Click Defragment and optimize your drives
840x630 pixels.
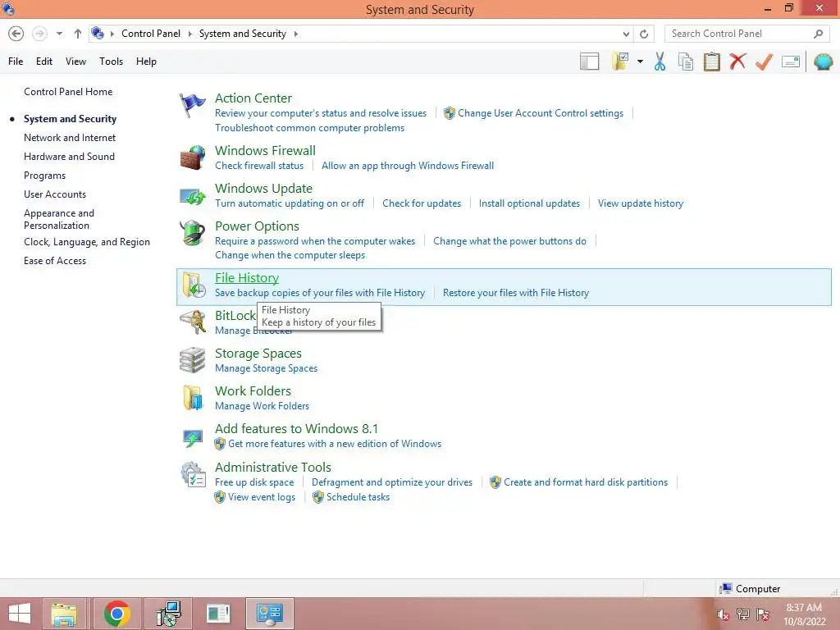click(392, 482)
